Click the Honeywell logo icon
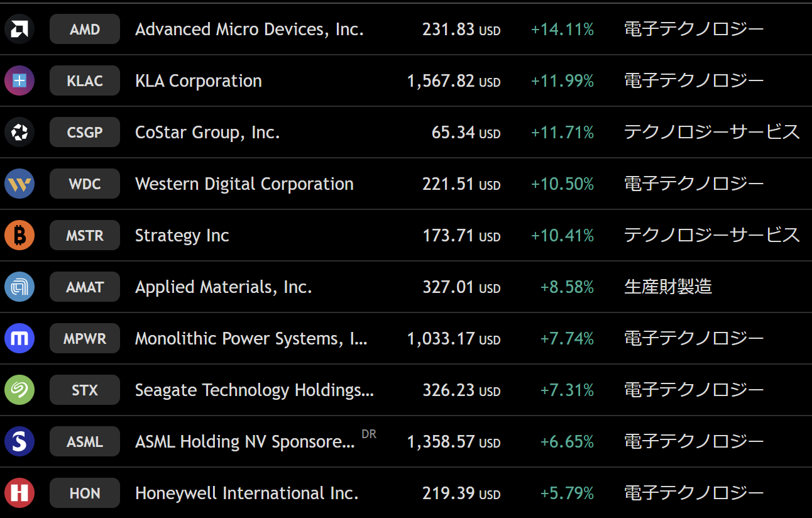This screenshot has height=518, width=812. (19, 493)
